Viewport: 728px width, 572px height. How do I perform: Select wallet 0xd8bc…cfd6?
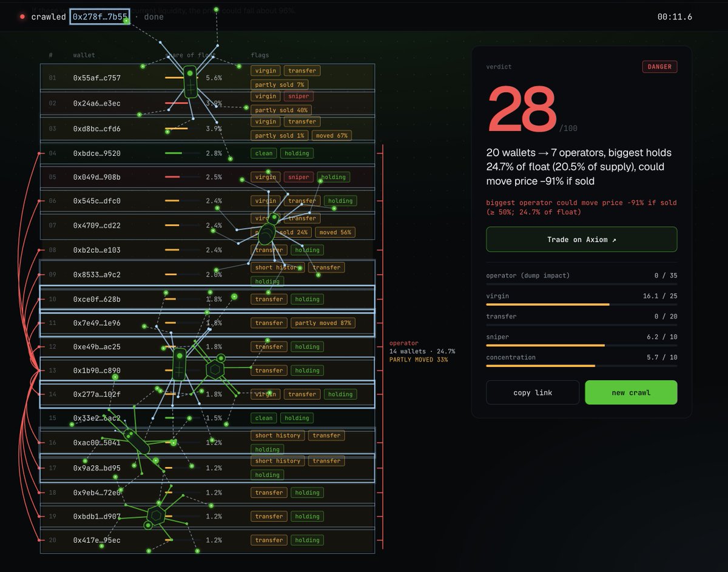click(96, 129)
